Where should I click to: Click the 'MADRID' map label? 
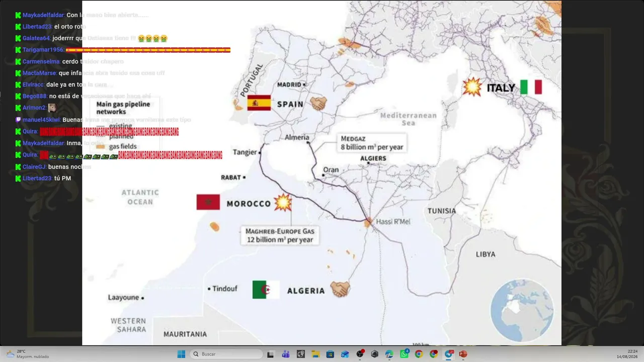[x=289, y=84]
